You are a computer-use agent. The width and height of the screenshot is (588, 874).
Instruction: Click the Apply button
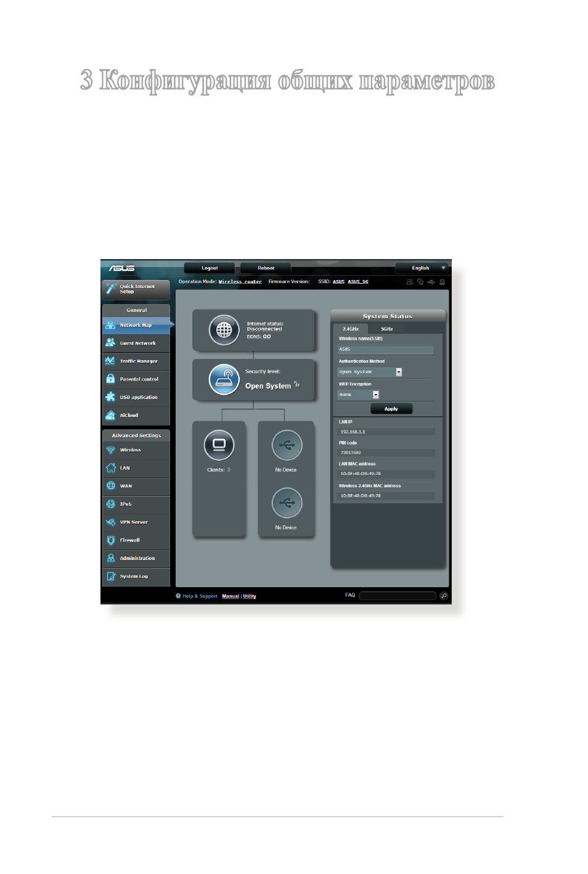(x=391, y=409)
